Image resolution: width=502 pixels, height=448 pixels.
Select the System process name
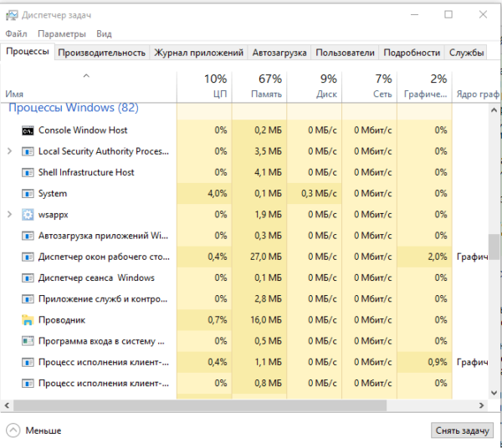[53, 194]
